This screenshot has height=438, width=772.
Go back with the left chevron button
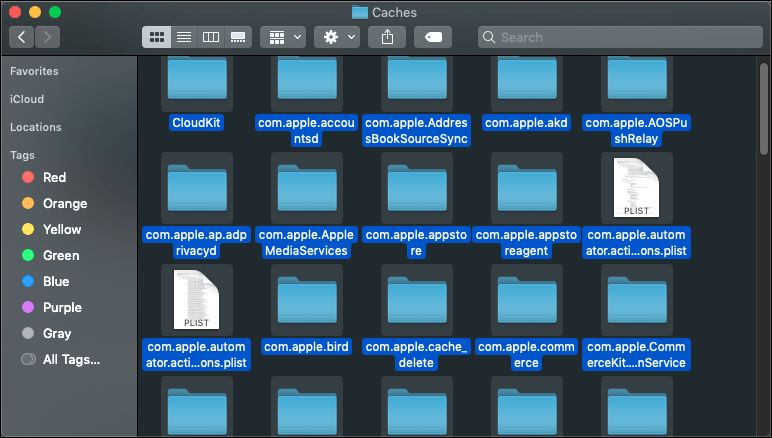tap(22, 37)
